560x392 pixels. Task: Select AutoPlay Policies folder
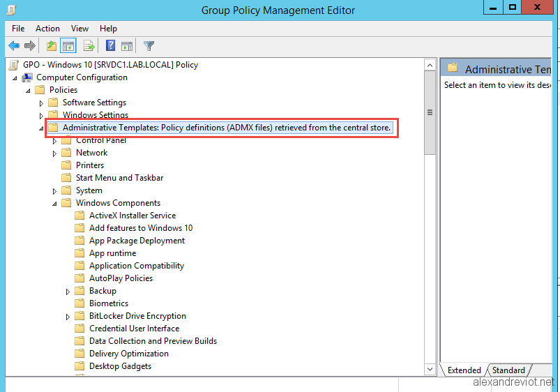click(121, 278)
